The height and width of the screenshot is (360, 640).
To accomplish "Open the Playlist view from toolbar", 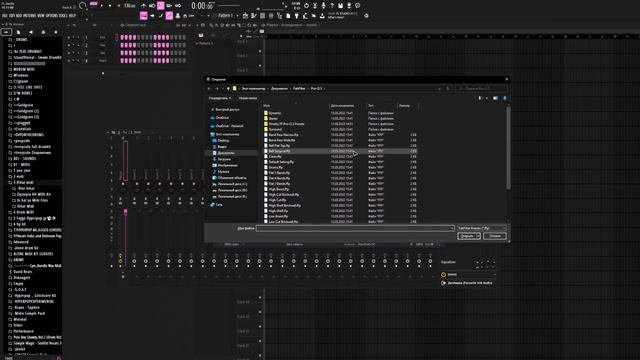I will tap(245, 16).
